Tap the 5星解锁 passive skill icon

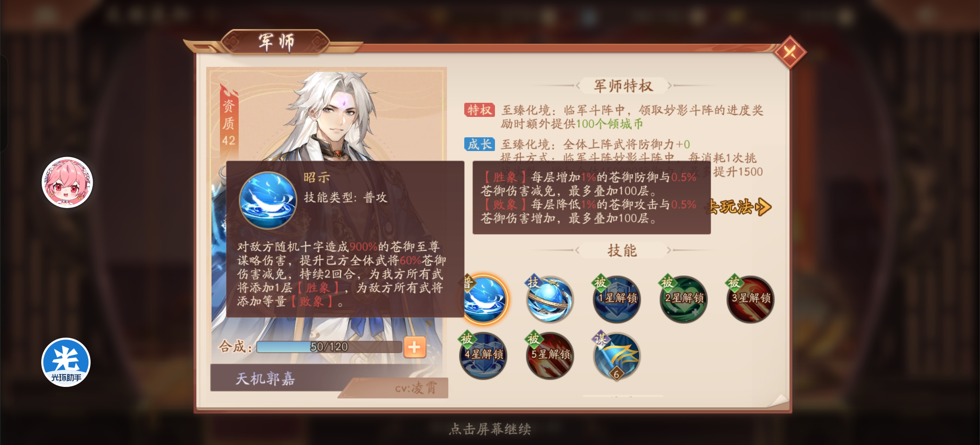pos(550,356)
